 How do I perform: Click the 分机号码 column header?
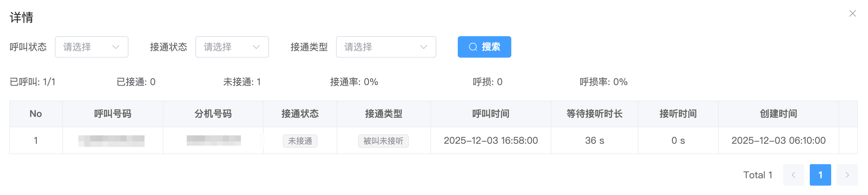(x=213, y=114)
